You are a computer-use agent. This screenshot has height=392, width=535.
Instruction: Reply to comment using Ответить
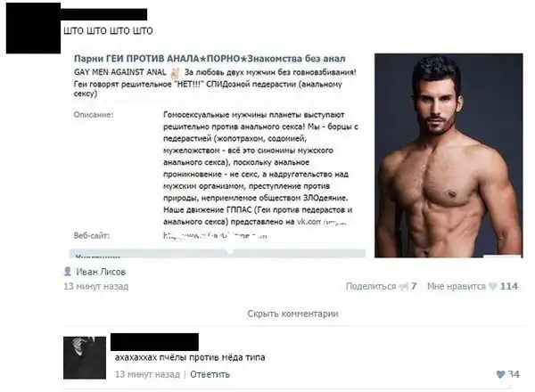[x=210, y=374]
